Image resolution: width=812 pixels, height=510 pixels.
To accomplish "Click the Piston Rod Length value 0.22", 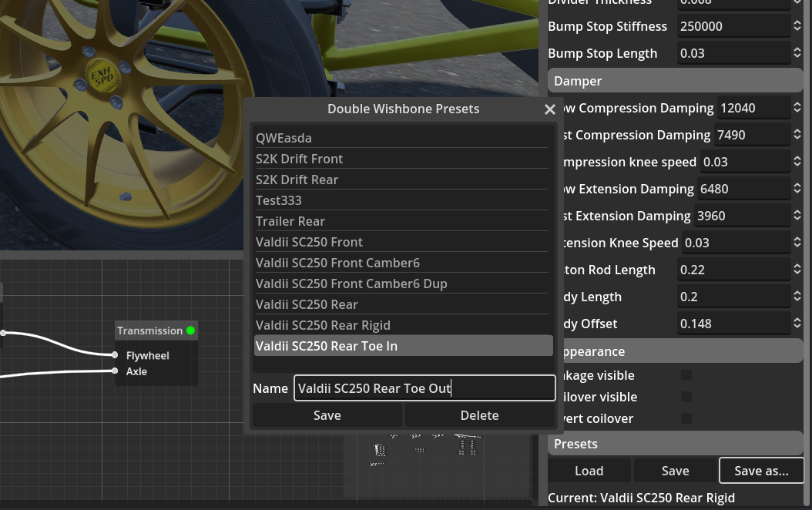I will [x=733, y=270].
